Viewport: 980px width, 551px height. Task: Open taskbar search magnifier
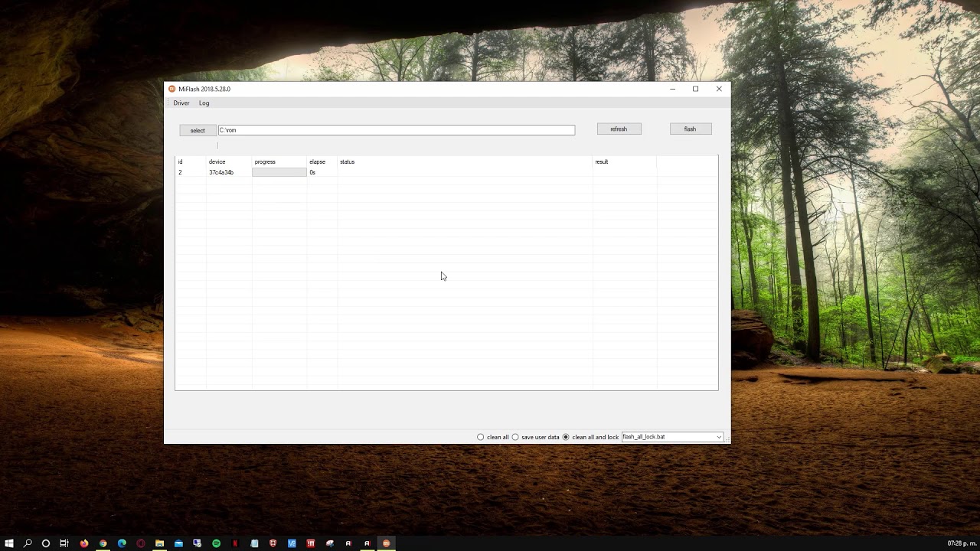coord(28,543)
